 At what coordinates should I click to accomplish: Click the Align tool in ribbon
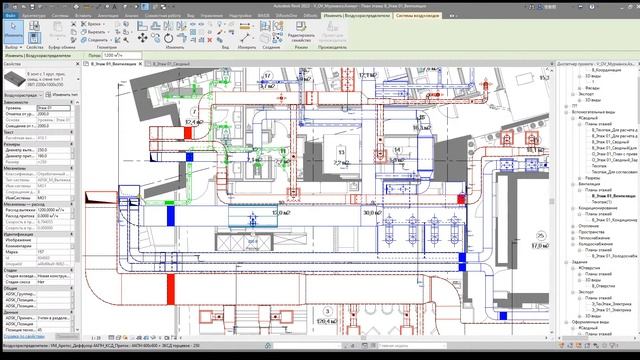click(142, 26)
